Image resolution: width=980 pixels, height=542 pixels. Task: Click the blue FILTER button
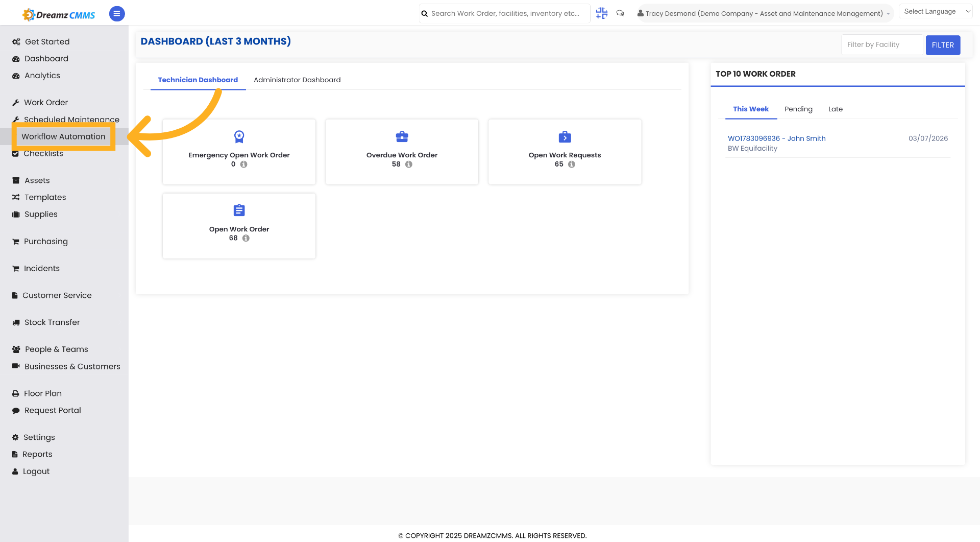click(943, 45)
